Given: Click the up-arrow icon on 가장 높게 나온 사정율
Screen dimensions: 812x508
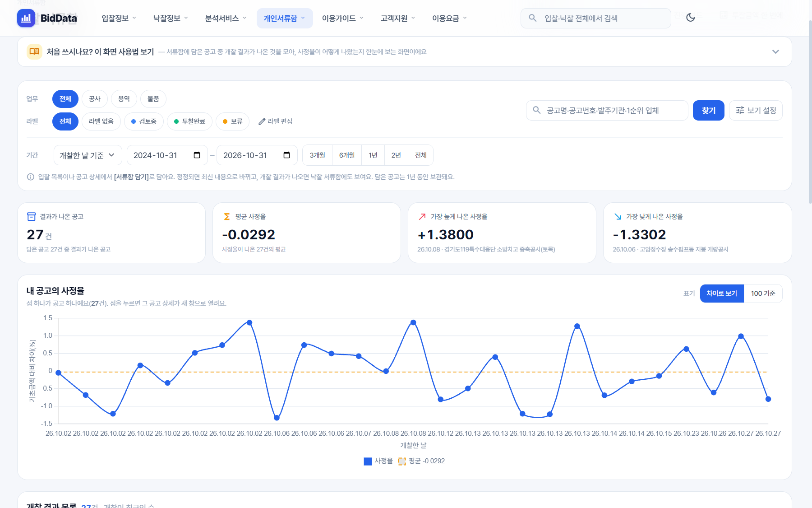Looking at the screenshot, I should point(422,217).
